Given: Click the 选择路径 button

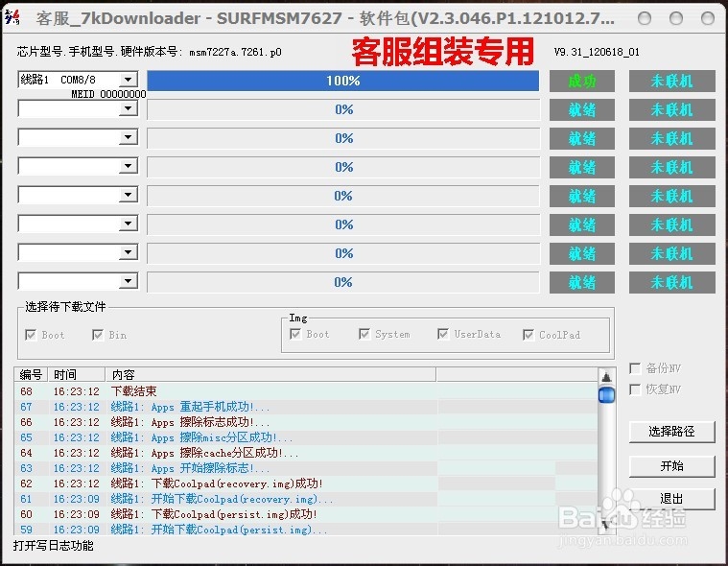Looking at the screenshot, I should (x=671, y=432).
